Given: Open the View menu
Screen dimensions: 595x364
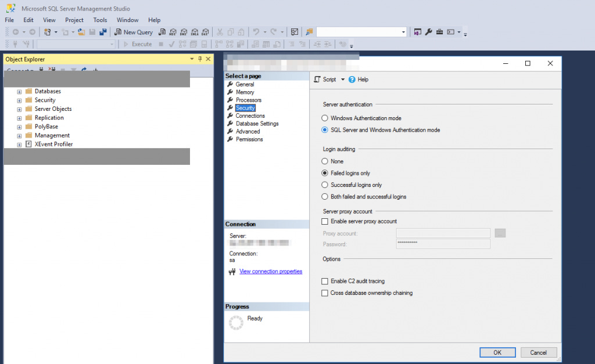Looking at the screenshot, I should pos(49,20).
